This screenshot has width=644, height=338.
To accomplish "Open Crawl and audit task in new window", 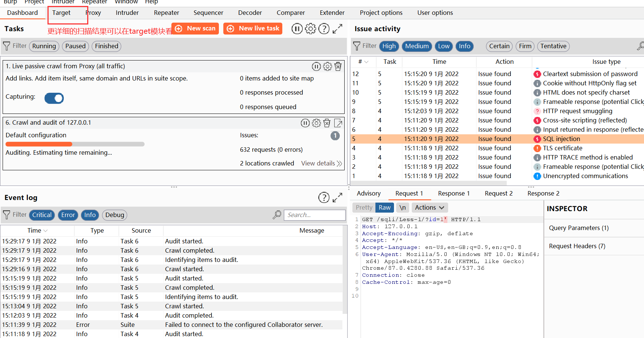I will pos(338,123).
